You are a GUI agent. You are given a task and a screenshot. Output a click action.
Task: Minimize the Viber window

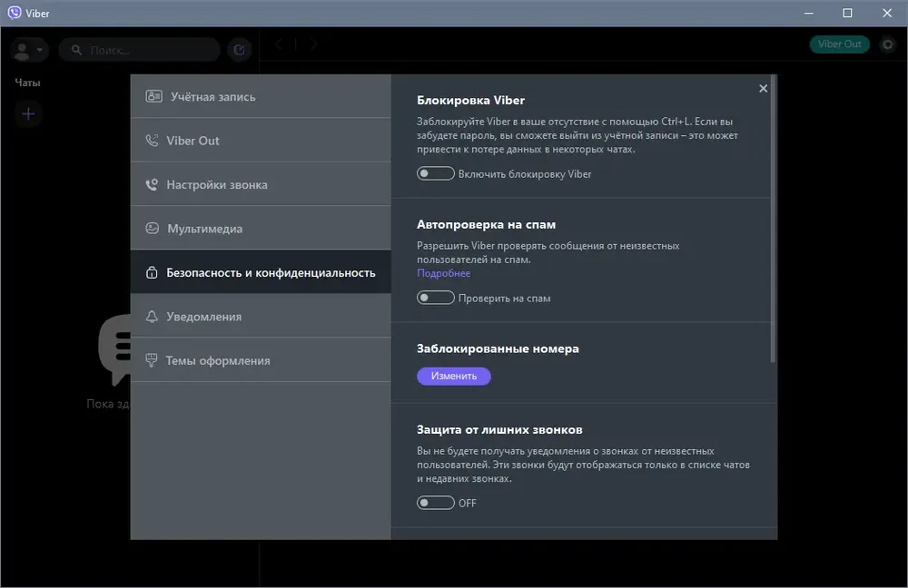tap(809, 13)
